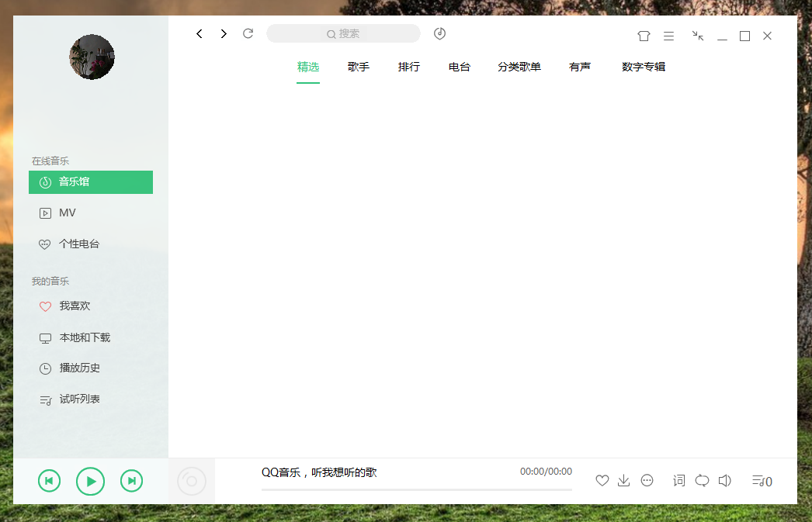Image resolution: width=812 pixels, height=522 pixels.
Task: Go forward with the right arrow
Action: [x=224, y=33]
